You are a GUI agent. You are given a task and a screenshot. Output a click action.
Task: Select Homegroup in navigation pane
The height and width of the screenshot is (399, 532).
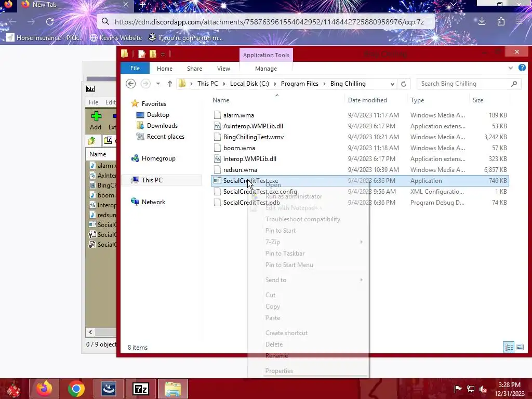[x=153, y=158]
